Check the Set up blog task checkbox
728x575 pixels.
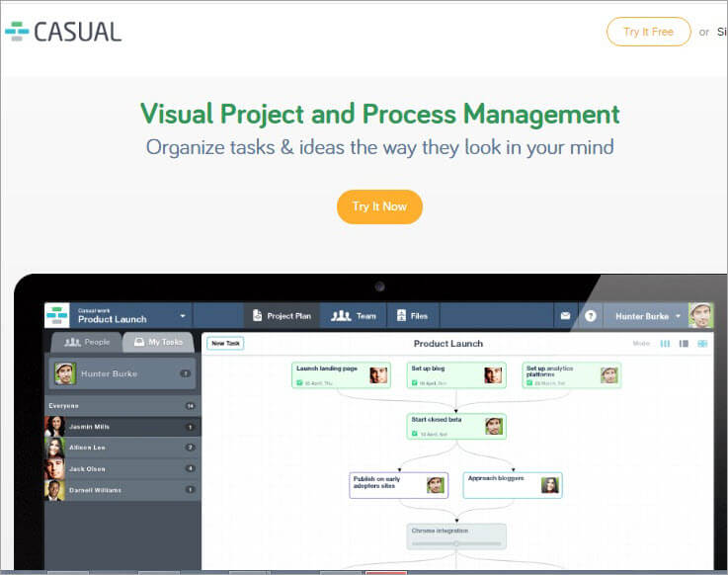(x=414, y=381)
